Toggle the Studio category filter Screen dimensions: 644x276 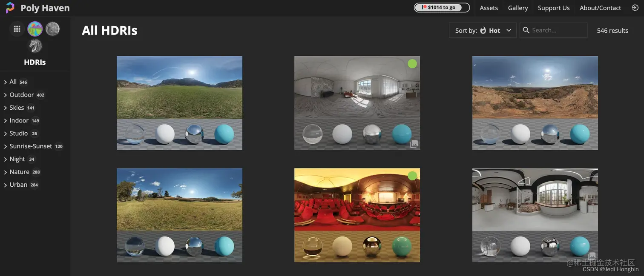click(x=19, y=133)
